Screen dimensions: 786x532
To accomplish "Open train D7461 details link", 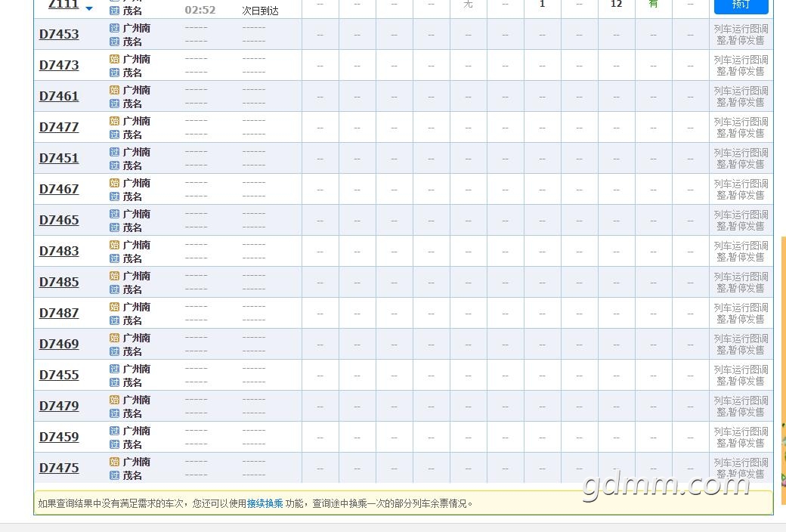I will (59, 96).
